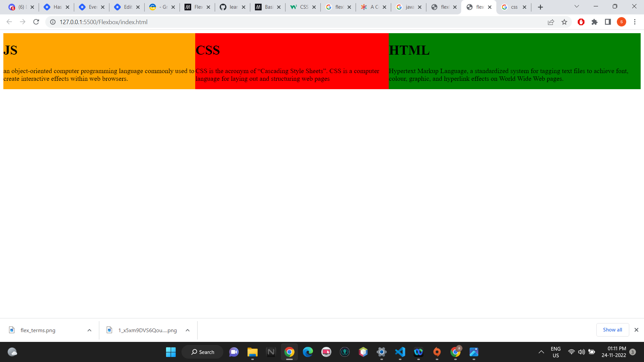Screen dimensions: 644x362
Task: Open Chrome three-dot menu
Action: click(635, 22)
